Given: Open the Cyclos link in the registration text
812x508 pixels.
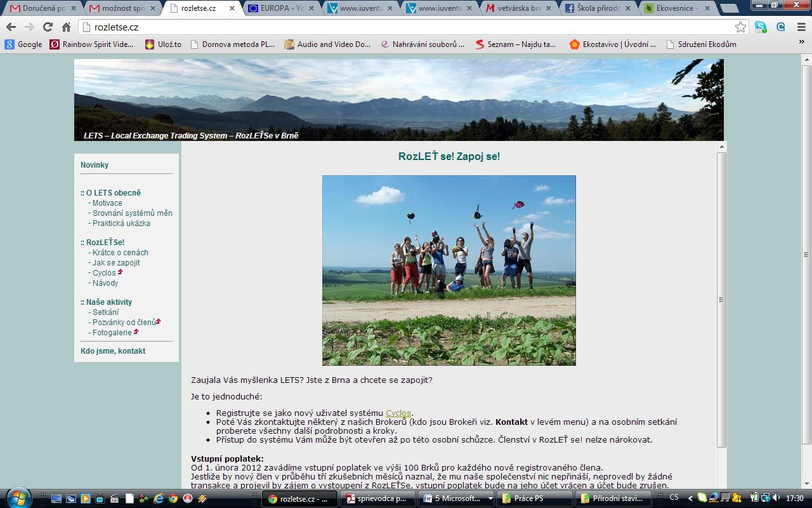Looking at the screenshot, I should point(398,413).
